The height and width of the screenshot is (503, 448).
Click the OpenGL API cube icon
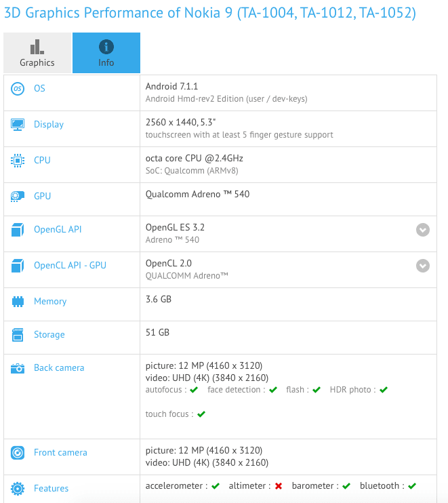18,230
